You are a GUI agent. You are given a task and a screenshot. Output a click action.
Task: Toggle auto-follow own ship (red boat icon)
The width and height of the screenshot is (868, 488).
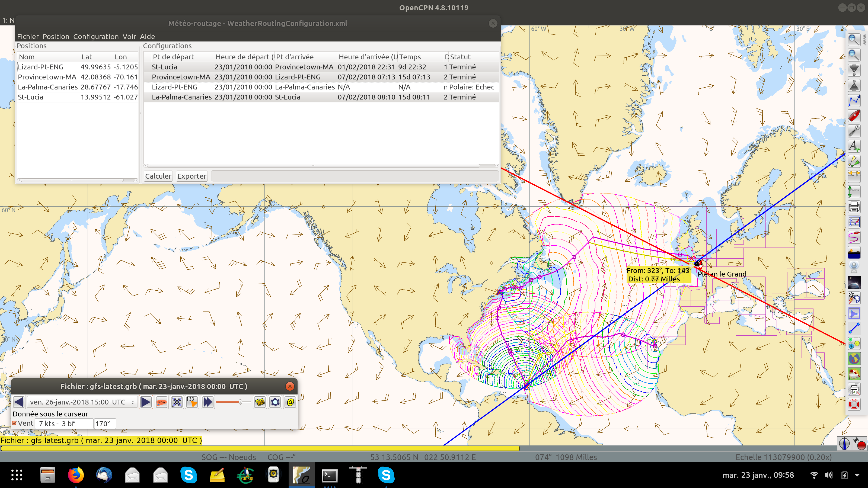tap(854, 116)
